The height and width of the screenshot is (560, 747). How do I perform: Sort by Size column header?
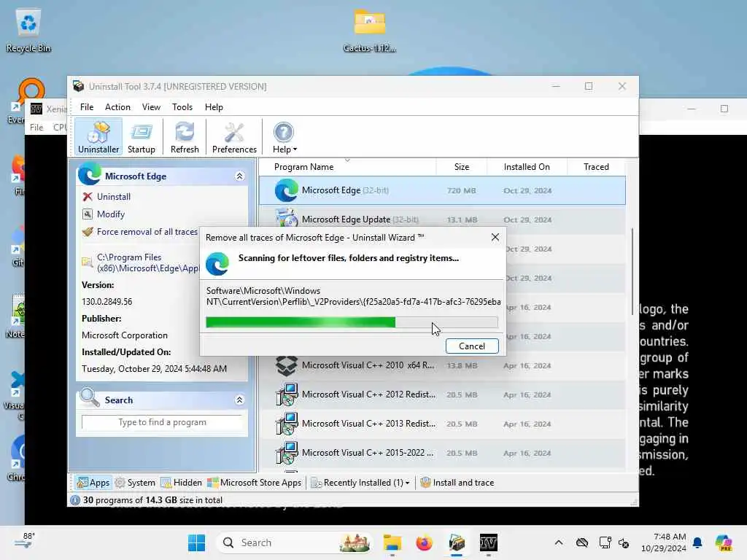point(462,167)
